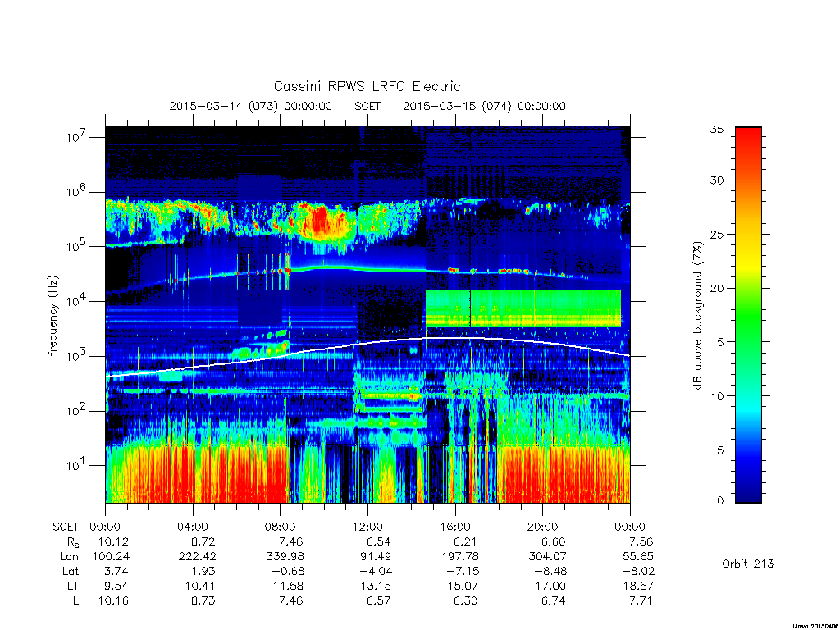Click the Lon value 55.65

637,557
